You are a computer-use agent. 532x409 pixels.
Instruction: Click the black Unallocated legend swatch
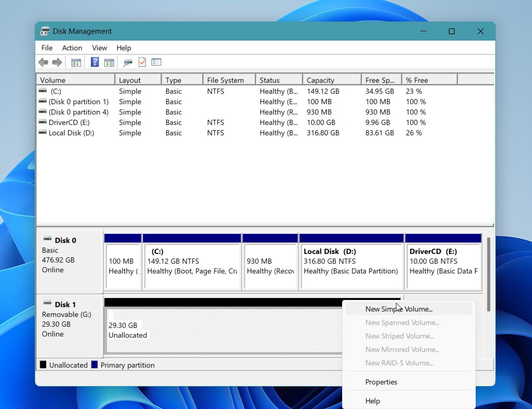(43, 364)
